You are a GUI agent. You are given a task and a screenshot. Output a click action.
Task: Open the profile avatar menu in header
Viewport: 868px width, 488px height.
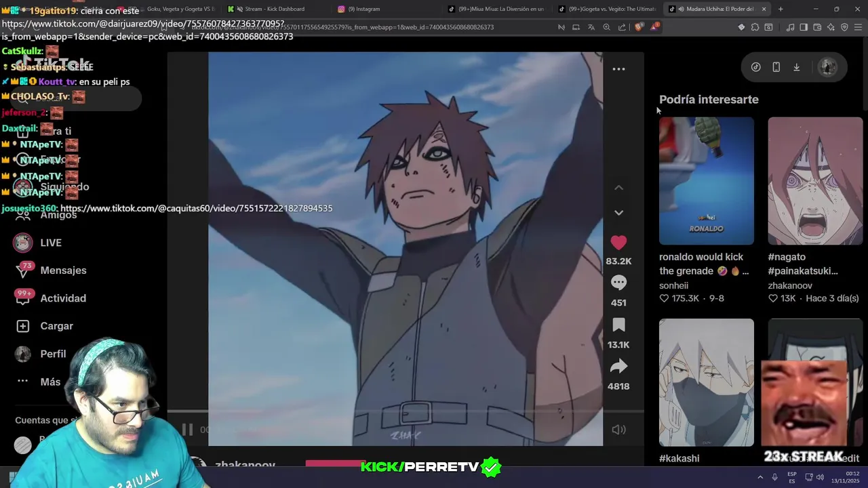tap(827, 67)
